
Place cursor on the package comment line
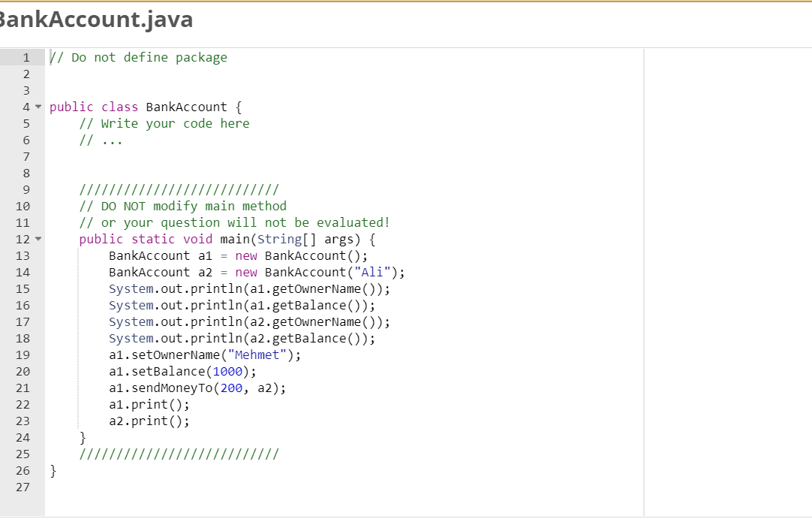(139, 57)
